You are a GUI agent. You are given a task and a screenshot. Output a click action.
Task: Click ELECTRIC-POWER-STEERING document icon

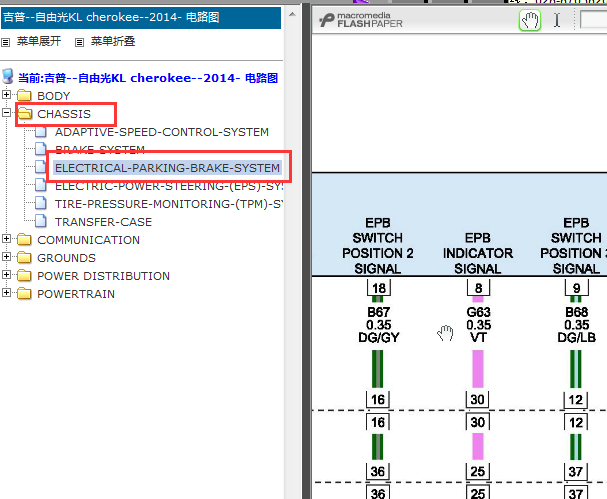[41, 185]
